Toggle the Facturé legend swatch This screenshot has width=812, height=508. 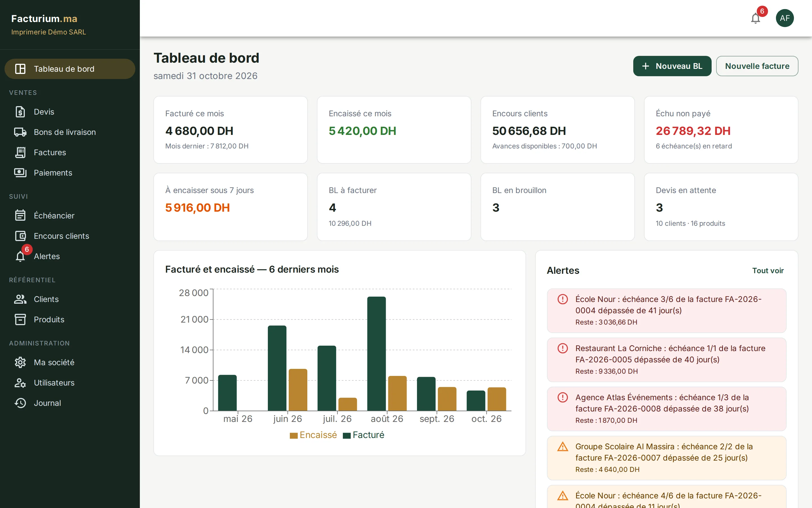(x=347, y=435)
